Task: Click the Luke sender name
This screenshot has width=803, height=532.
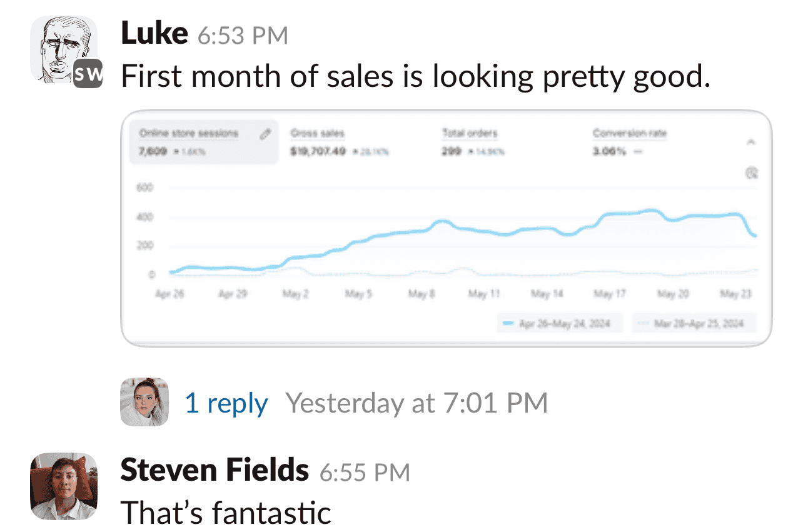Action: point(154,34)
